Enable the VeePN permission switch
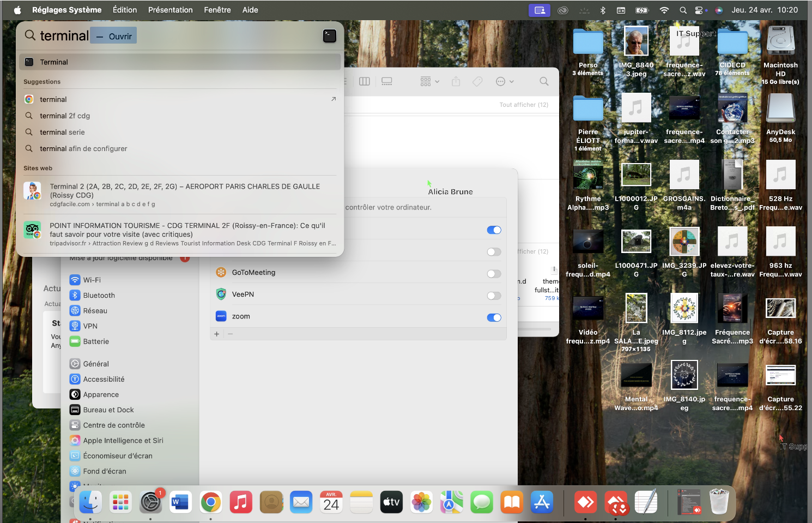 click(x=494, y=296)
